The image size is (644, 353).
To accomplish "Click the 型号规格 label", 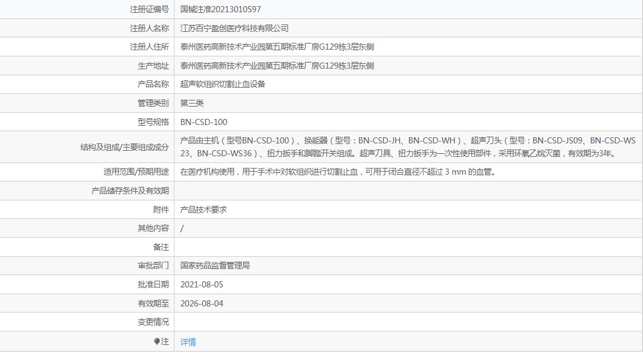I will 153,122.
